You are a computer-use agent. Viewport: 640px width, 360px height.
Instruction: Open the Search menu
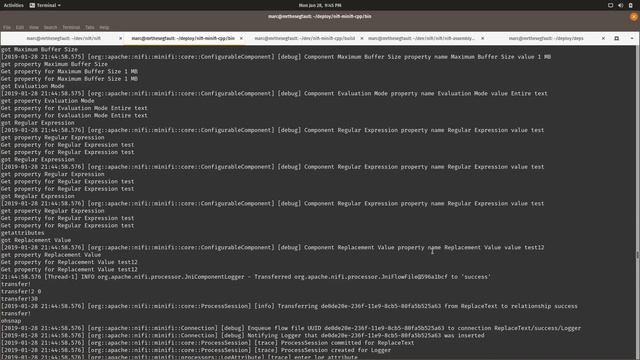(51, 27)
